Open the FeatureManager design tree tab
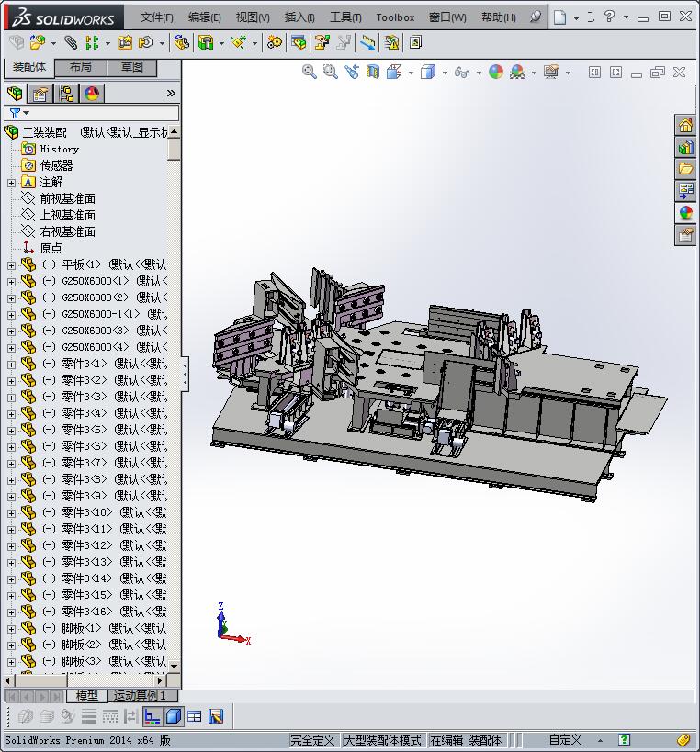 click(x=15, y=94)
